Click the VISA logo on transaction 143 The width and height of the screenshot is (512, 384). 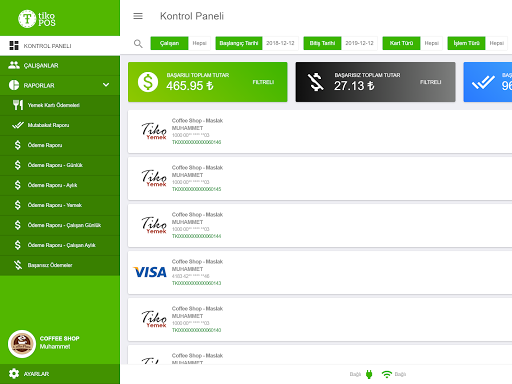150,272
